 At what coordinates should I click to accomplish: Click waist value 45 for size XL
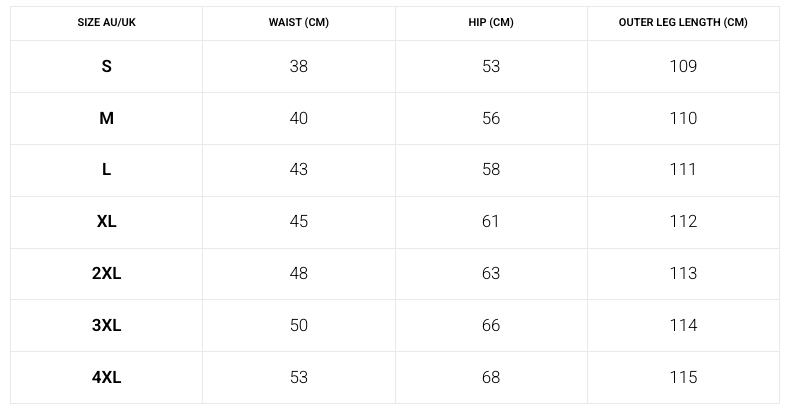point(298,222)
